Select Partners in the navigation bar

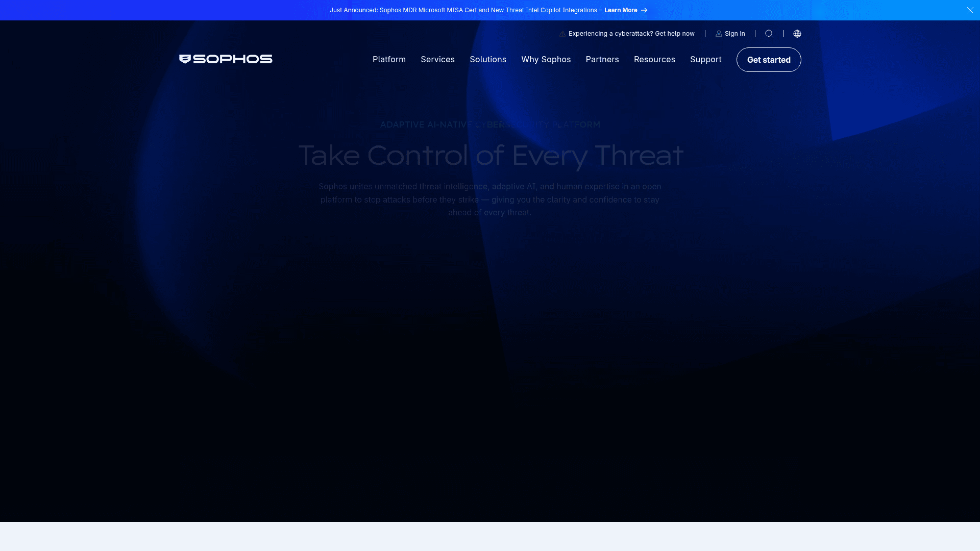[602, 60]
